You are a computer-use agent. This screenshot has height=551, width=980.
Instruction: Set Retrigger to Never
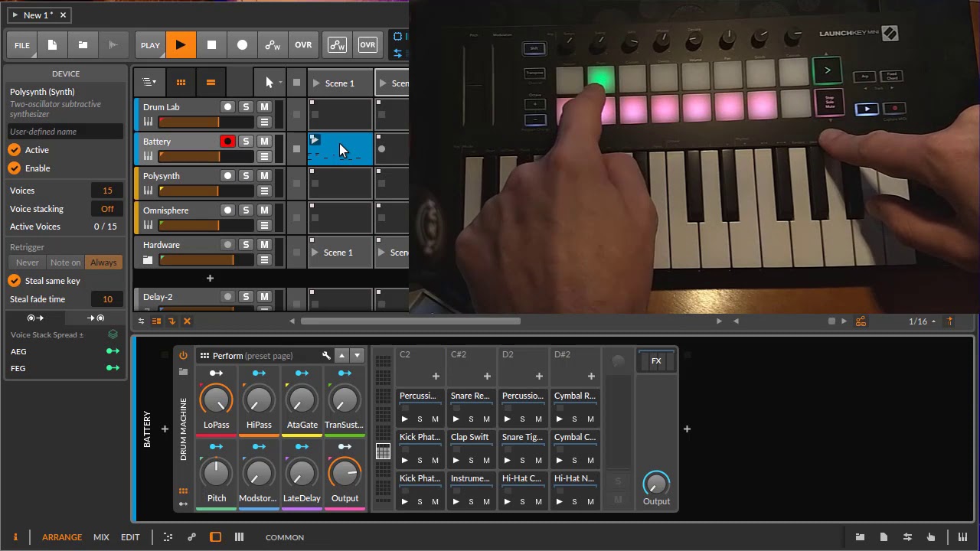(x=28, y=262)
